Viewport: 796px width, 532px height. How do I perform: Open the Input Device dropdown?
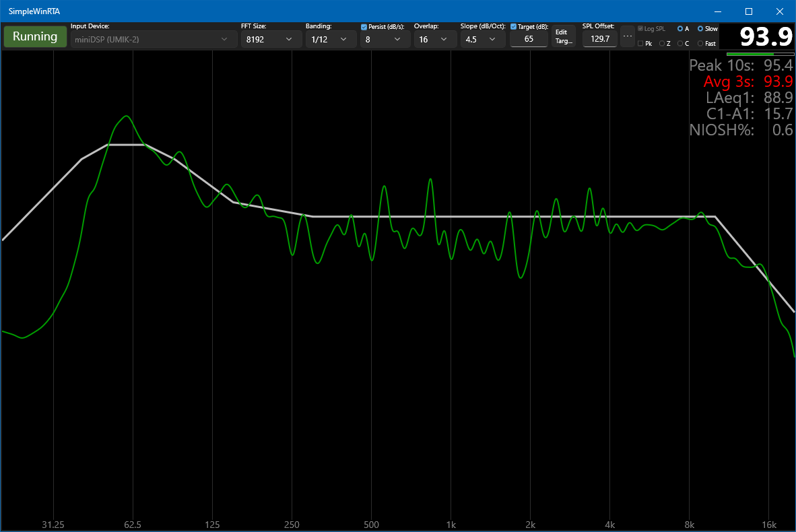coord(154,39)
